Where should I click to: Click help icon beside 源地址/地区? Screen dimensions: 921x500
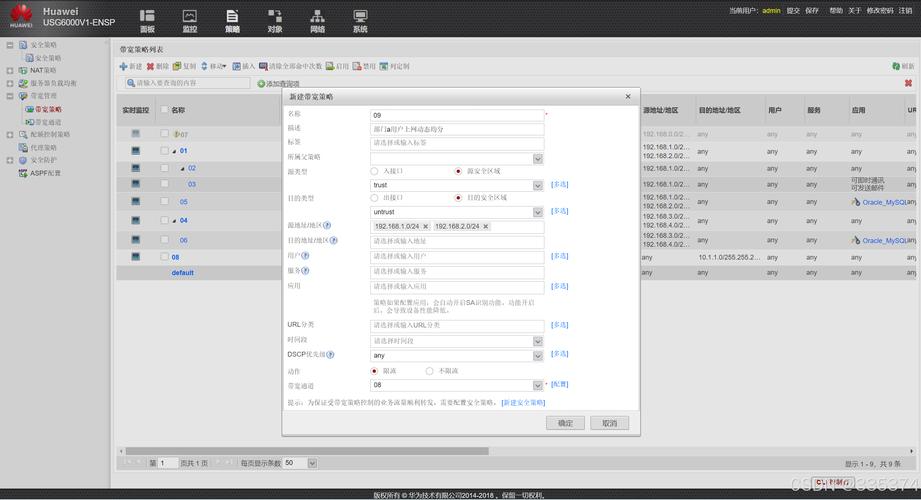[x=327, y=225]
